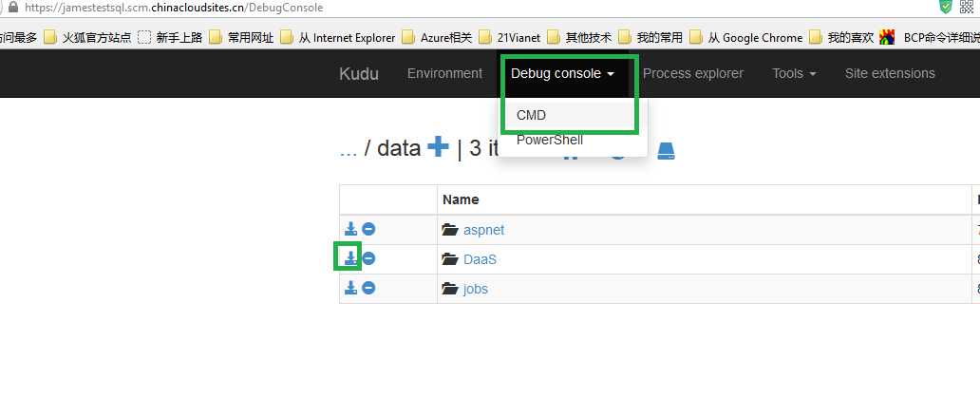Click the QR code icon
The width and height of the screenshot is (980, 417).
tap(967, 7)
